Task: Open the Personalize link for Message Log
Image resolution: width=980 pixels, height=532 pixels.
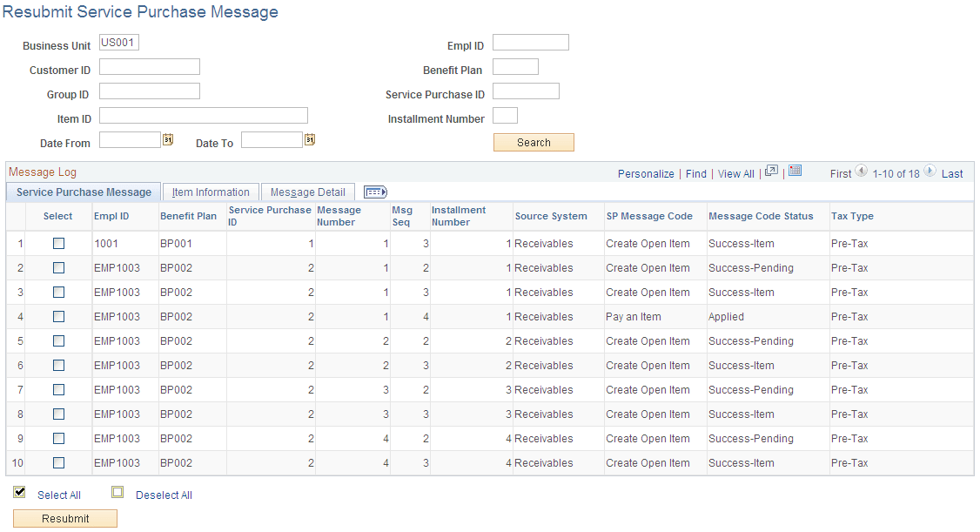Action: [646, 173]
